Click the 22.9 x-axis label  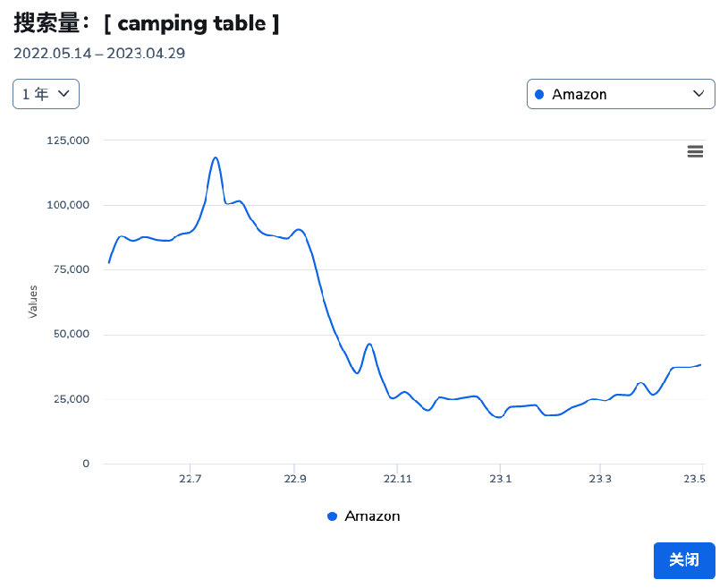(x=293, y=479)
